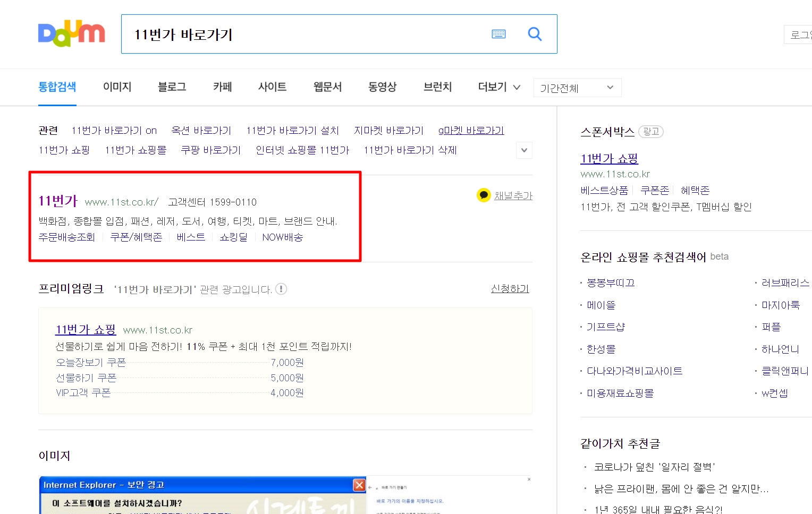Click the 베스트 sublink under 11번가
Viewport: 812px width, 514px height.
pos(191,237)
